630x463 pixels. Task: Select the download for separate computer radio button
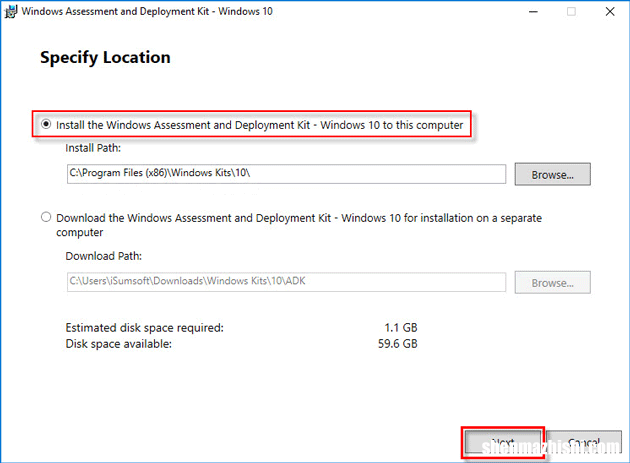click(46, 217)
